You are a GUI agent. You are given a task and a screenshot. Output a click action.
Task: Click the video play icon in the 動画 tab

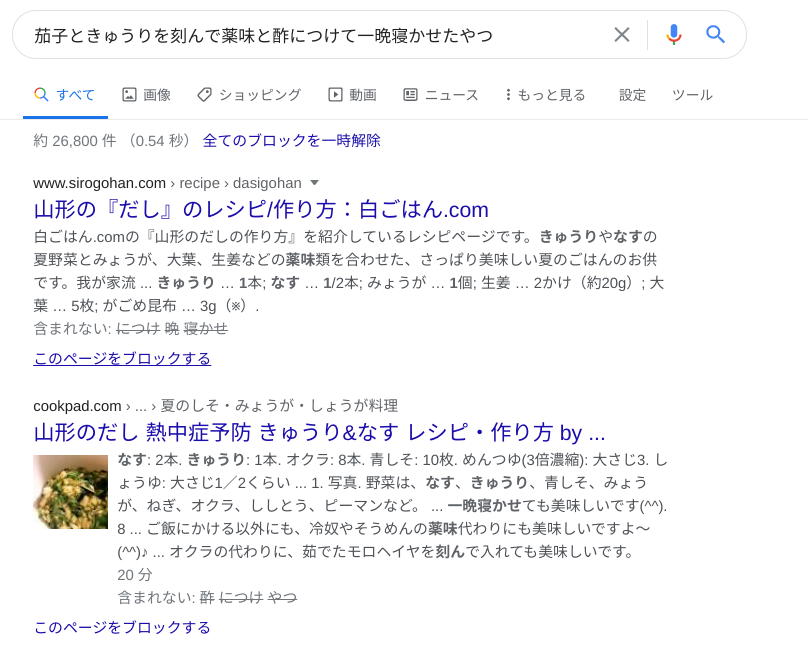[x=335, y=95]
